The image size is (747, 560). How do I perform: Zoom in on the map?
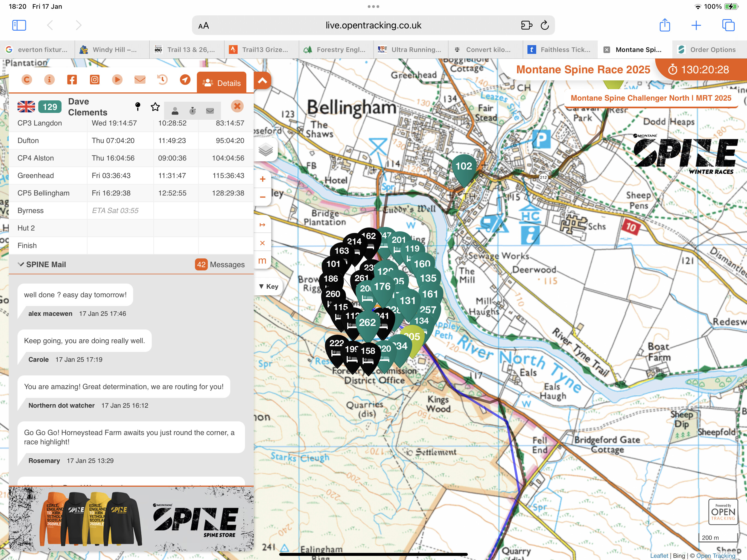[262, 179]
